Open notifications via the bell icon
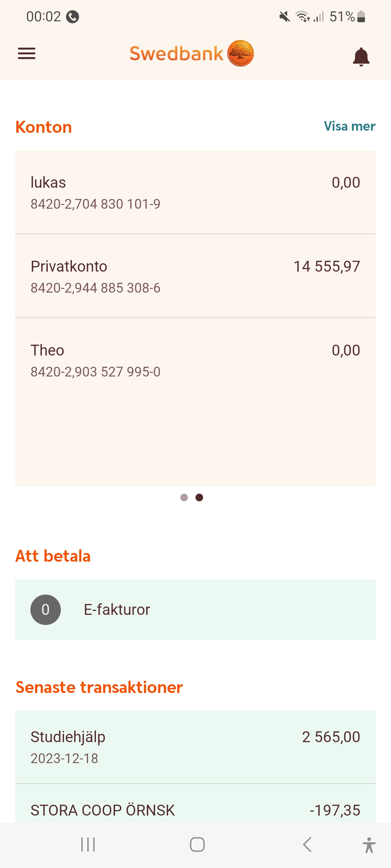The image size is (391, 868). pyautogui.click(x=361, y=57)
